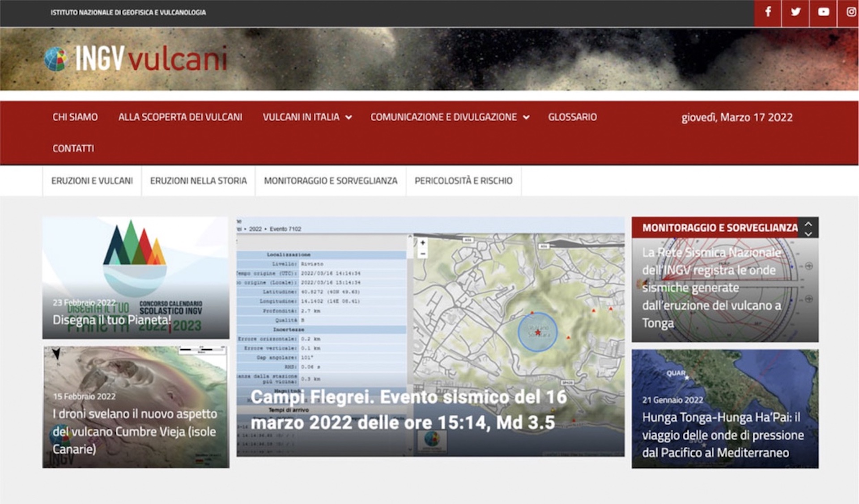This screenshot has height=504, width=859.
Task: Open the Twitter social icon
Action: pyautogui.click(x=795, y=12)
